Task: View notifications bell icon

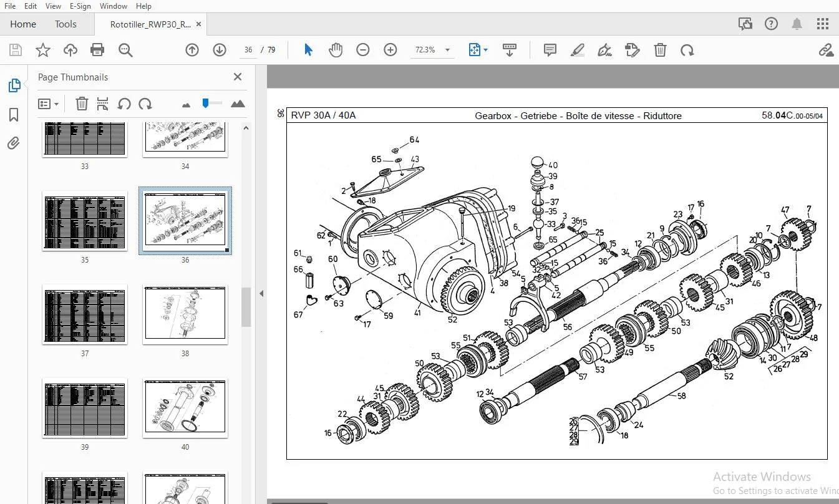Action: [797, 24]
